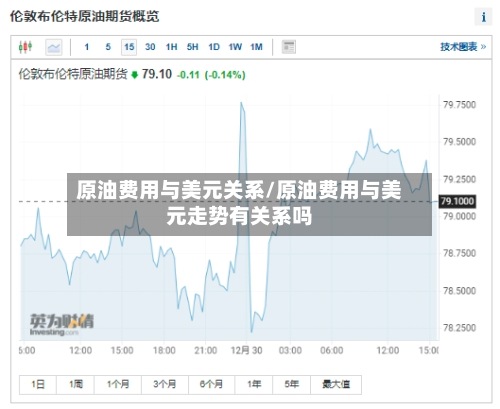This screenshot has height=409, width=500.
Task: Select the 5H interval
Action: [x=192, y=47]
